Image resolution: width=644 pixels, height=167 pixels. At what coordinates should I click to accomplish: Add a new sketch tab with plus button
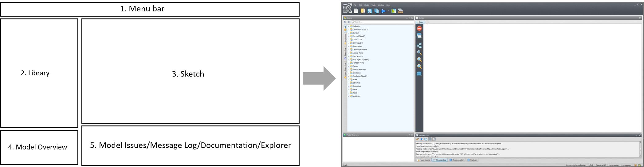click(x=427, y=22)
